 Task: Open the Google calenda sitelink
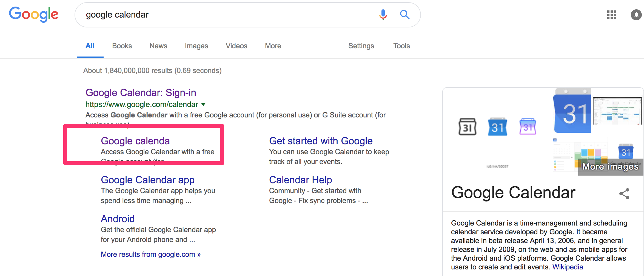coord(135,141)
